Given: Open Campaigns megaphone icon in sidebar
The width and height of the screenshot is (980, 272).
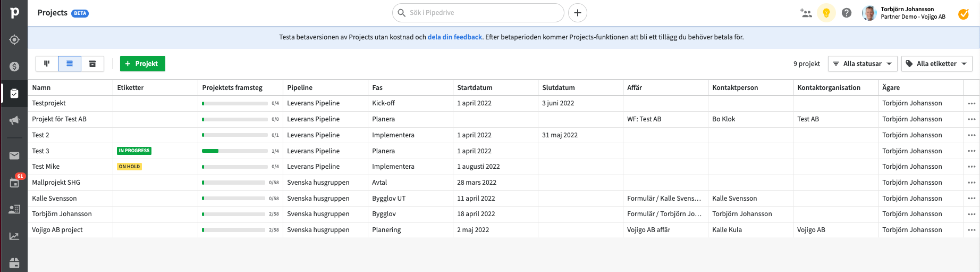Looking at the screenshot, I should pos(14,120).
